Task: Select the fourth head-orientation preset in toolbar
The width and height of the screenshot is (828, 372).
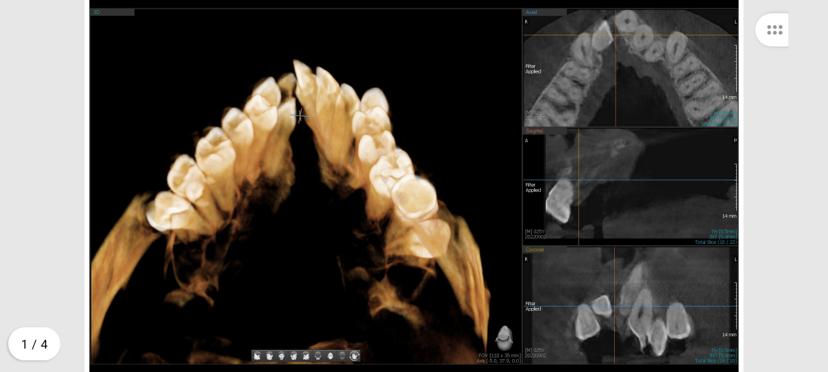Action: [294, 356]
